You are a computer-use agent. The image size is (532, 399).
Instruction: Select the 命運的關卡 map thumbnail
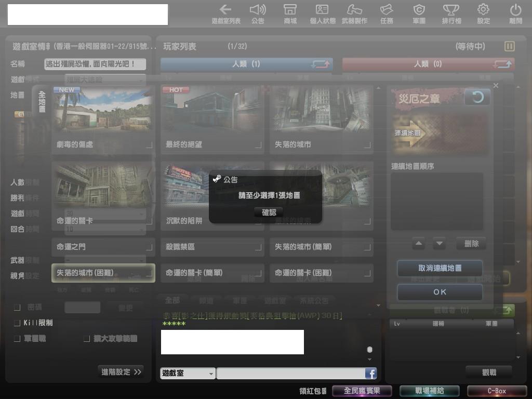[x=103, y=196]
